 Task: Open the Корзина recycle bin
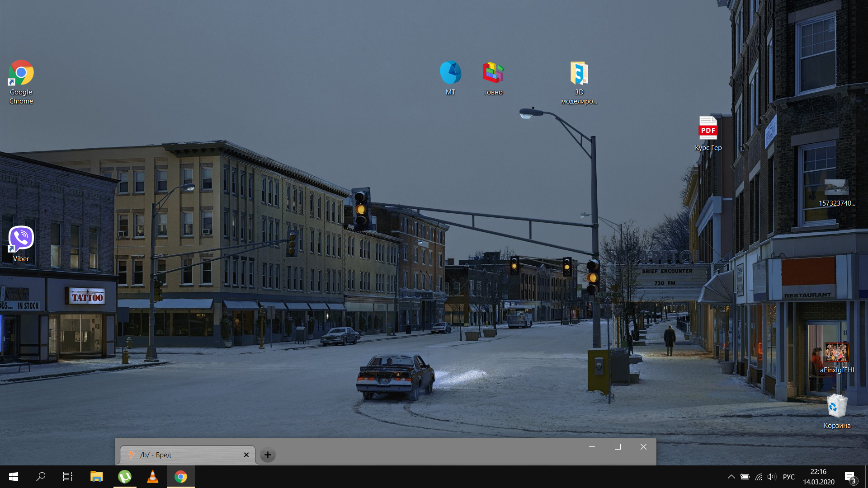click(x=837, y=411)
